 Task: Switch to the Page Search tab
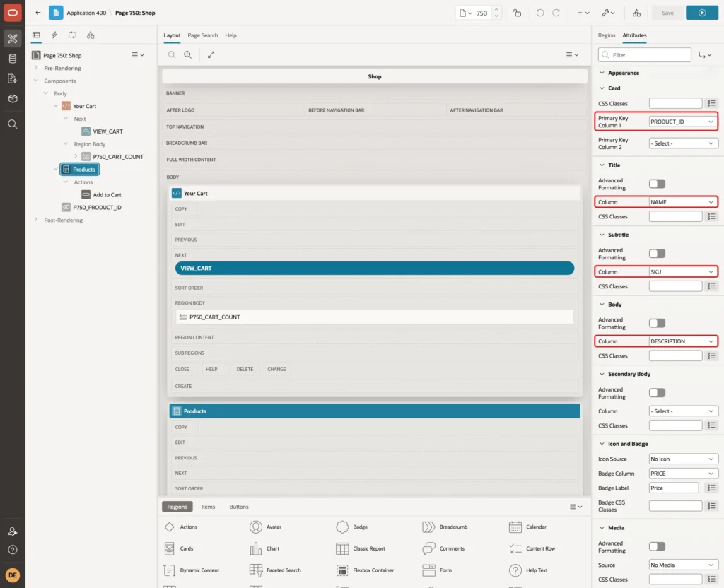coord(202,35)
